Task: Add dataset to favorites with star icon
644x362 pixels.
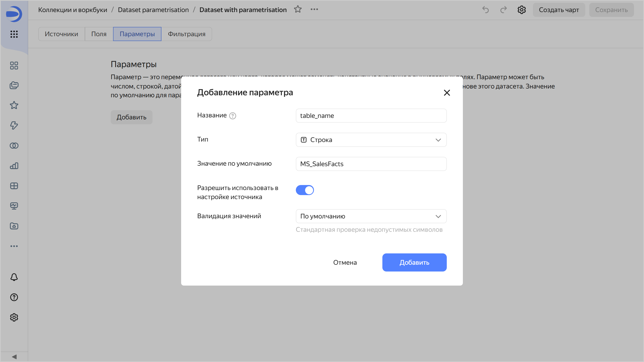Action: coord(298,9)
